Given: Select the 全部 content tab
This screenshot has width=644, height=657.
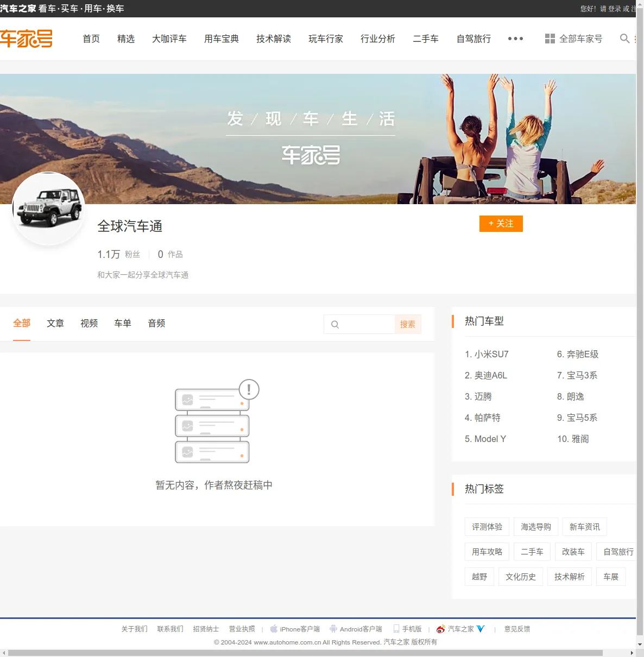Looking at the screenshot, I should (22, 323).
